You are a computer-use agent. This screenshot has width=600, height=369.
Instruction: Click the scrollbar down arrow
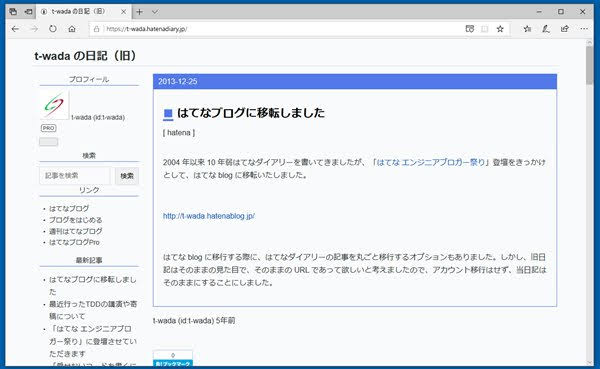point(589,362)
